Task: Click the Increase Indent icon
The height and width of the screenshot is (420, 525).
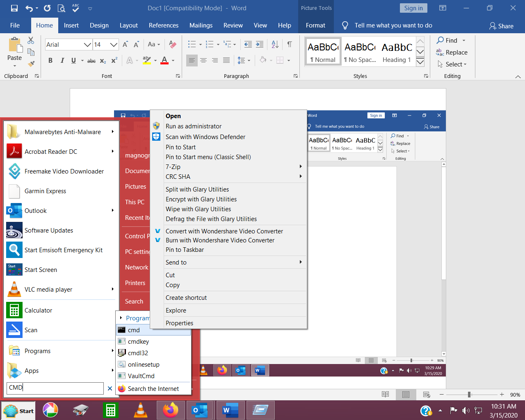Action: click(x=260, y=44)
